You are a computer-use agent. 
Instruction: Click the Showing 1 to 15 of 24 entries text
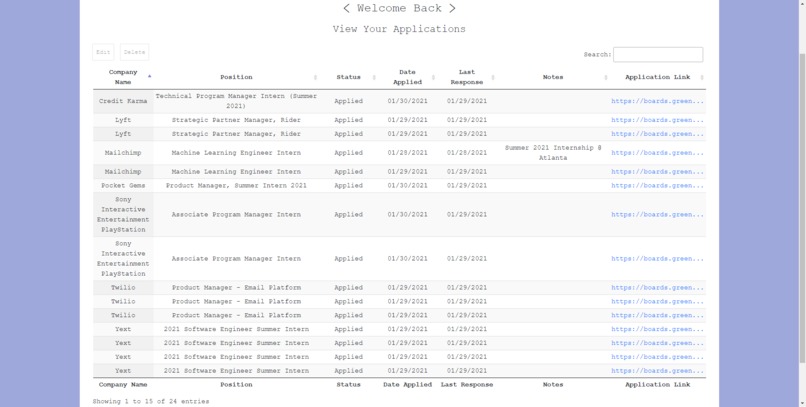click(151, 401)
